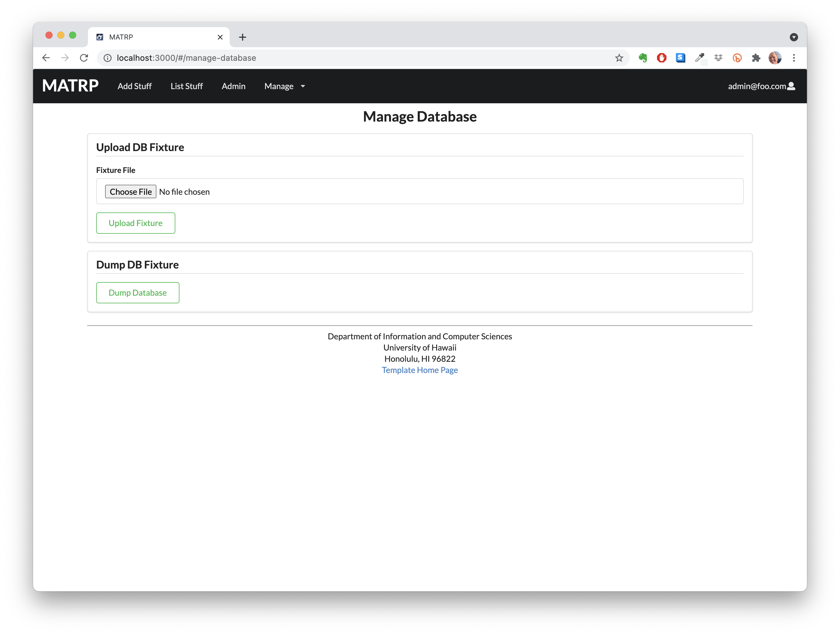The height and width of the screenshot is (635, 840).
Task: Reload the page
Action: coord(84,58)
